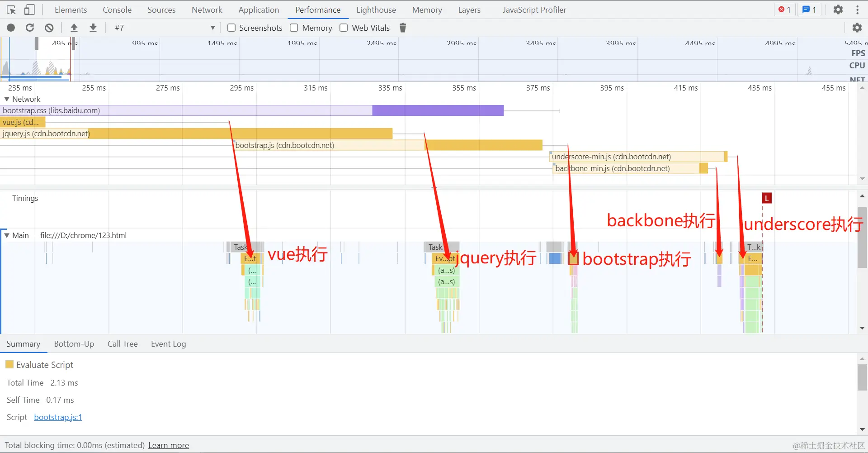Open the bootstrap.js:1 script link
Image resolution: width=868 pixels, height=453 pixels.
pyautogui.click(x=58, y=417)
